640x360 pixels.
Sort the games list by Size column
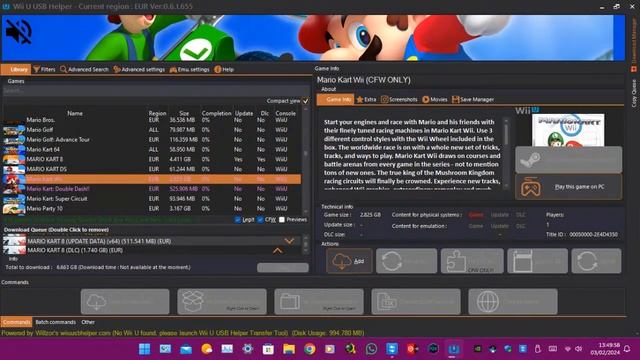[x=184, y=113]
